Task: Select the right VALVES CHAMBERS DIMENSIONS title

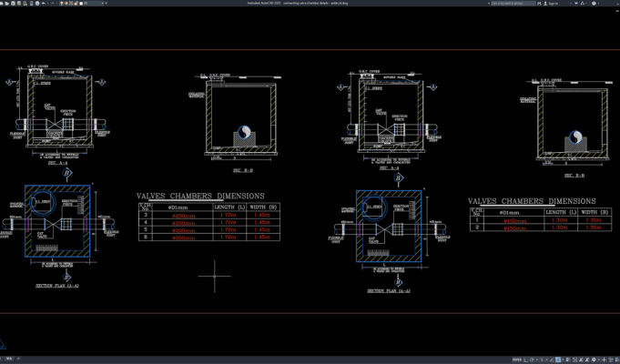Action: 532,201
